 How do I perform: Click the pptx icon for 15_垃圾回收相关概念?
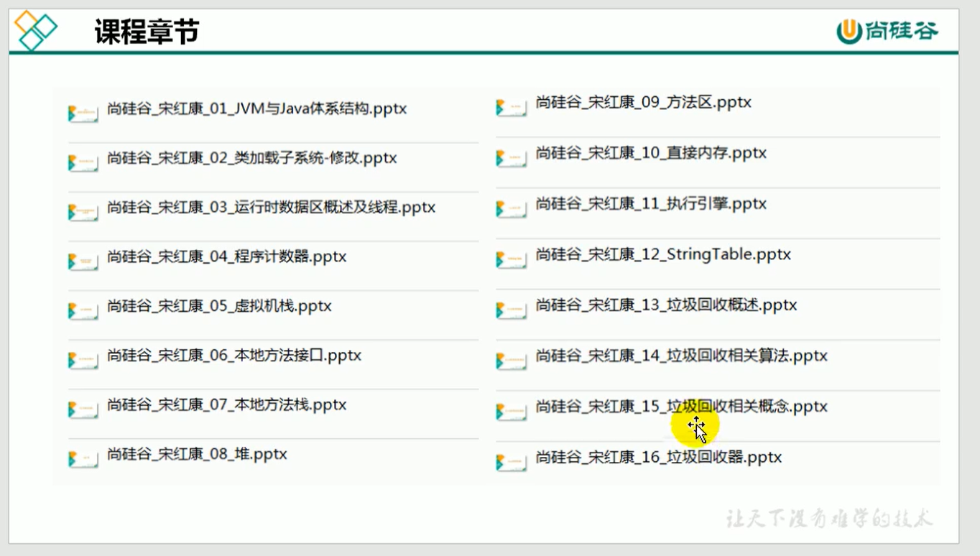point(512,411)
